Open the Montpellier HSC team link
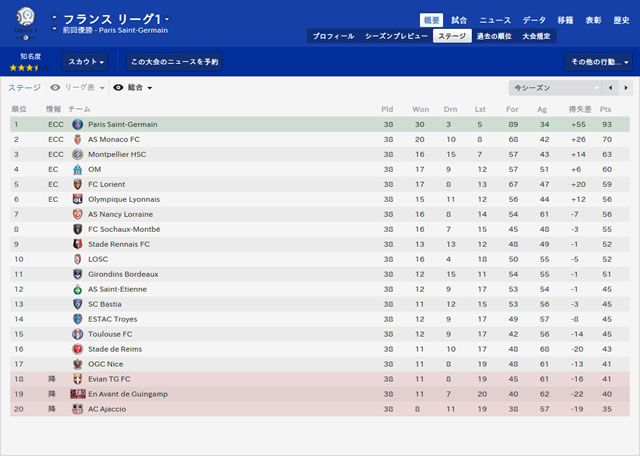Screen dimensions: 640x456 tap(117, 154)
